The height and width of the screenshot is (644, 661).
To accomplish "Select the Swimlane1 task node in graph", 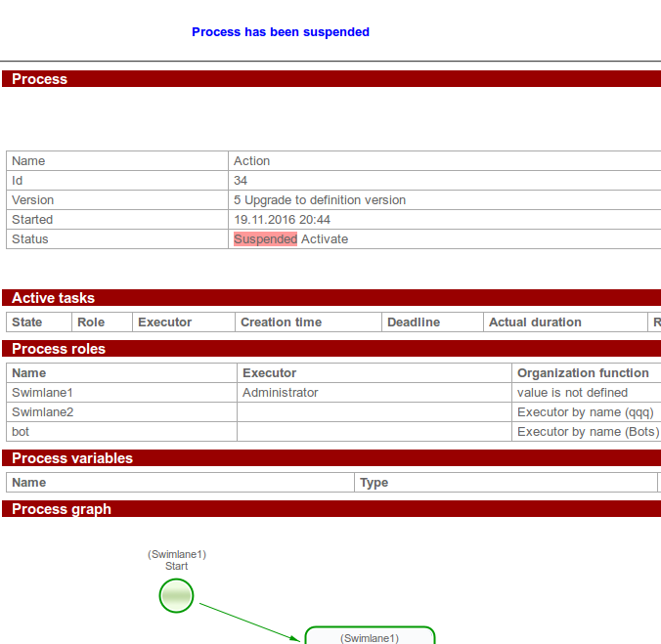I will point(370,636).
